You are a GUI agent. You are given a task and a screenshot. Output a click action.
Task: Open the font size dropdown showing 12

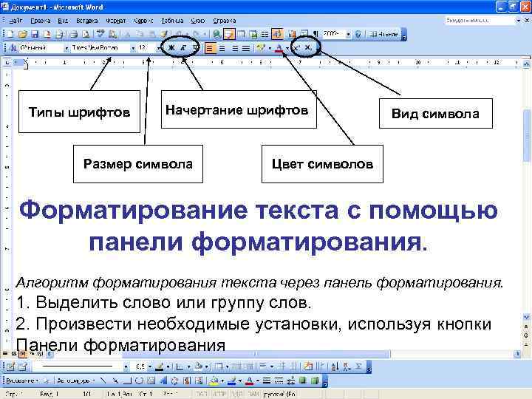point(158,48)
